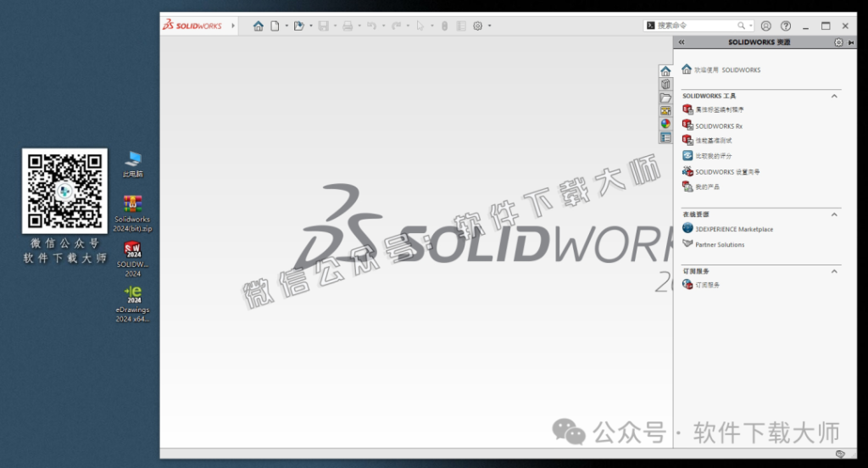Click the Redo toolbar icon

point(396,26)
